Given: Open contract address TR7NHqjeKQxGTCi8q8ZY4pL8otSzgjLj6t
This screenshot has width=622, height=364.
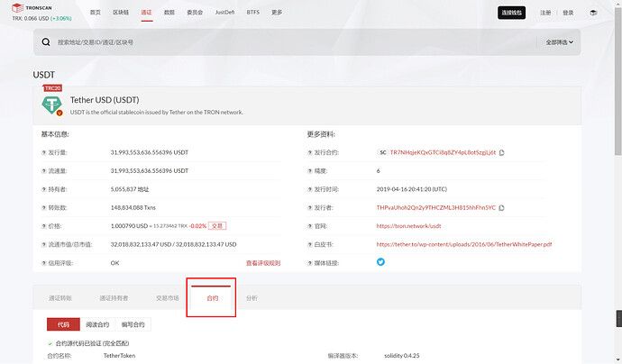Looking at the screenshot, I should pyautogui.click(x=443, y=152).
